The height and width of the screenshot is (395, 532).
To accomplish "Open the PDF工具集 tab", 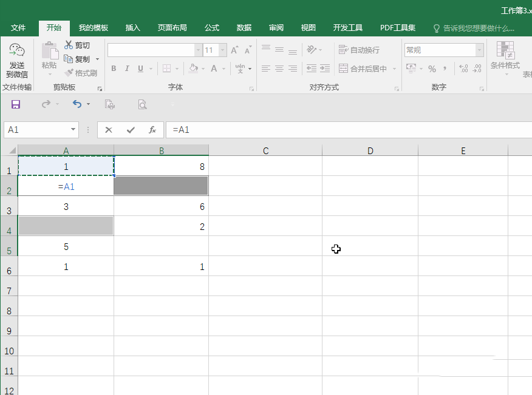I will tap(398, 28).
